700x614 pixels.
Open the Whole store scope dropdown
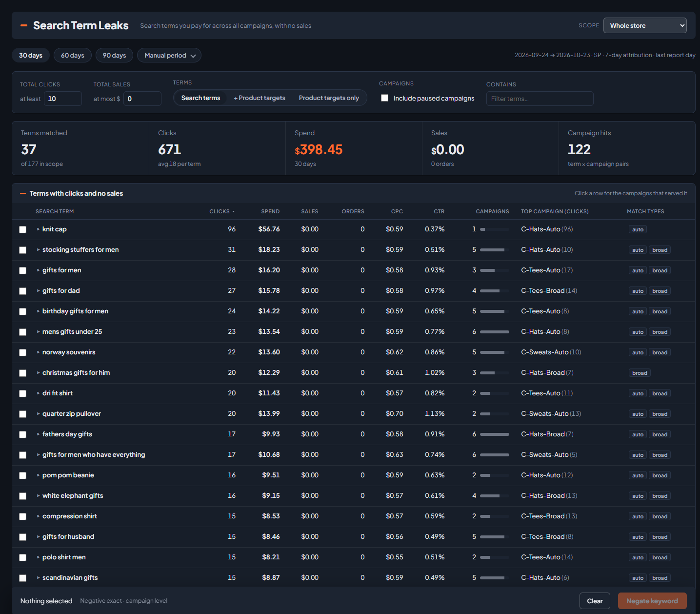point(645,25)
